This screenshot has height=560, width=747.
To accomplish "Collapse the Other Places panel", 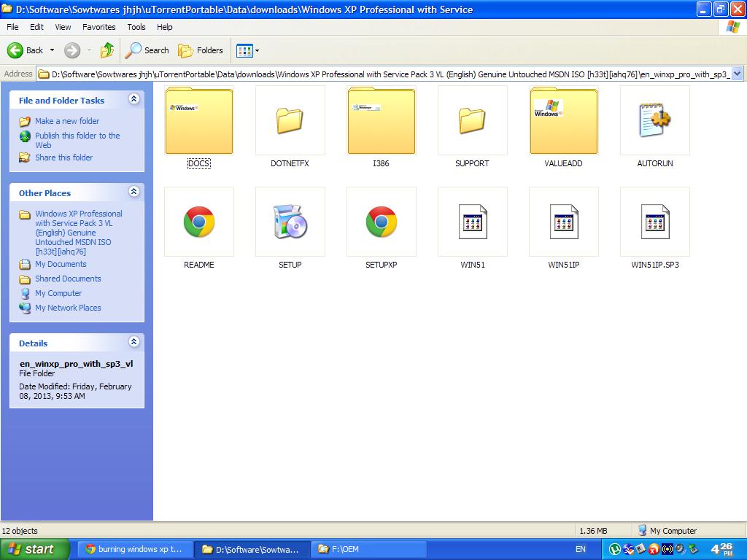I will 134,192.
